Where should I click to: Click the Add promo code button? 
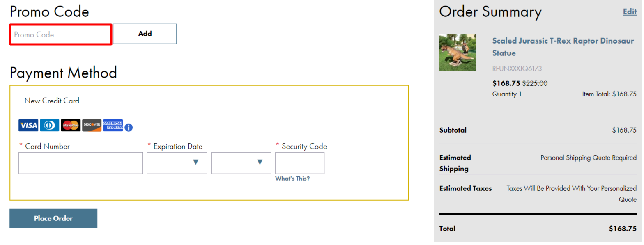coord(145,34)
